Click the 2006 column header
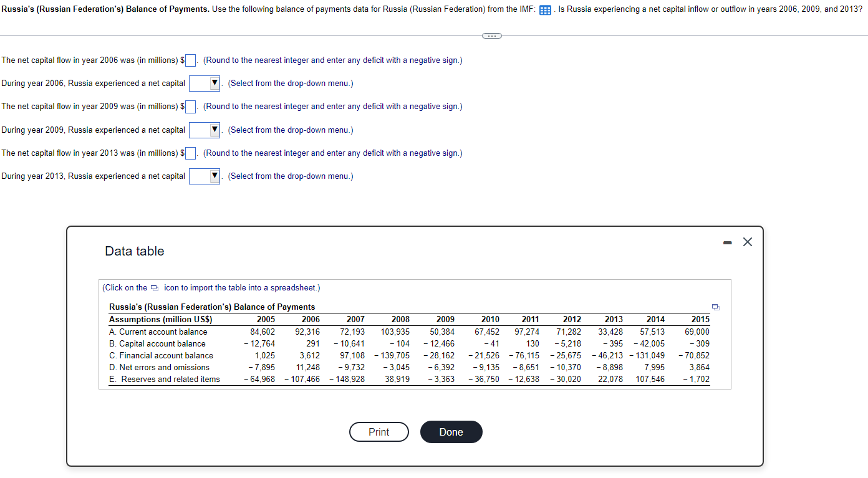The height and width of the screenshot is (478, 868). [x=311, y=319]
